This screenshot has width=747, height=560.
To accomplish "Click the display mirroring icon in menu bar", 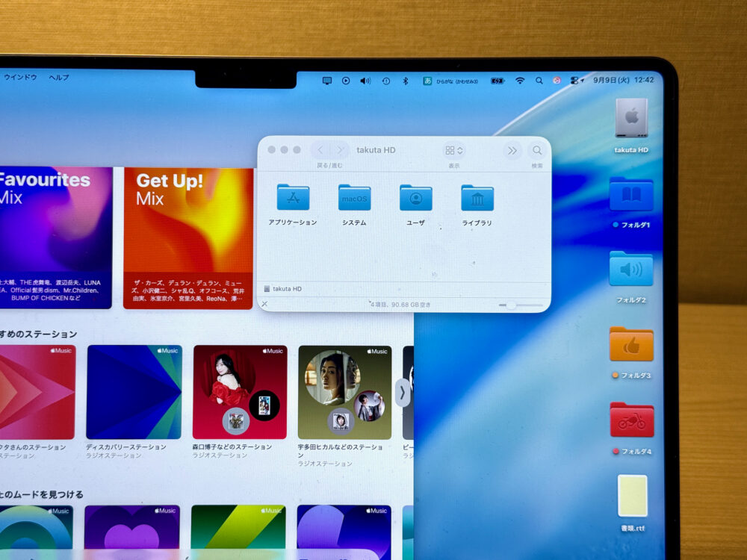I will pos(327,81).
